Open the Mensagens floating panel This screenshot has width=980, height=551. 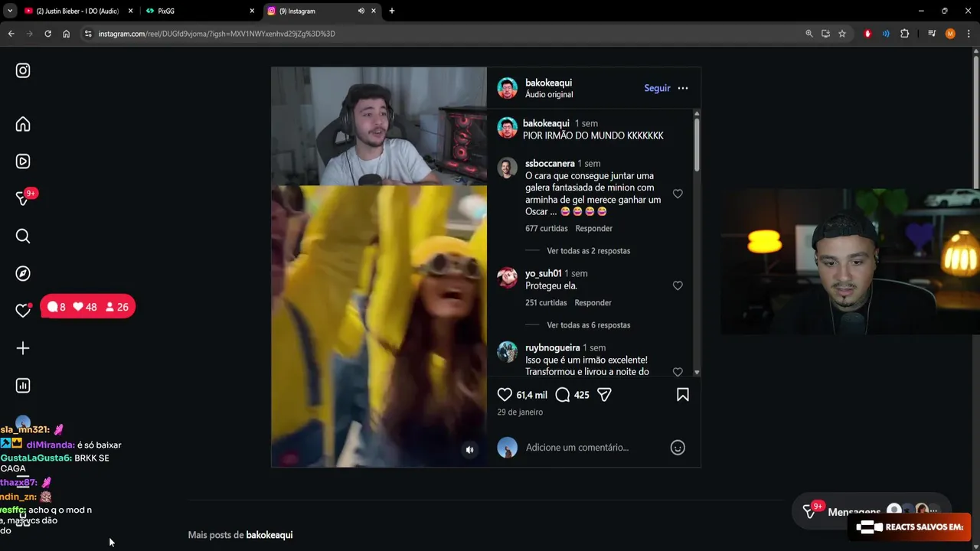point(871,510)
